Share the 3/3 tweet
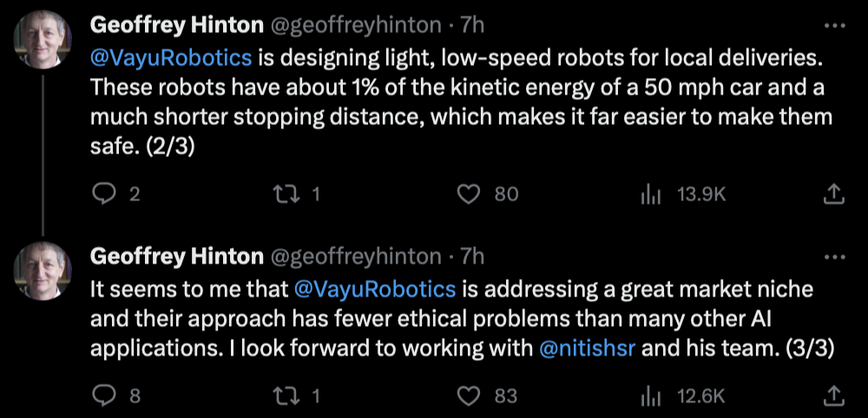Viewport: 868px width, 418px height. [833, 395]
